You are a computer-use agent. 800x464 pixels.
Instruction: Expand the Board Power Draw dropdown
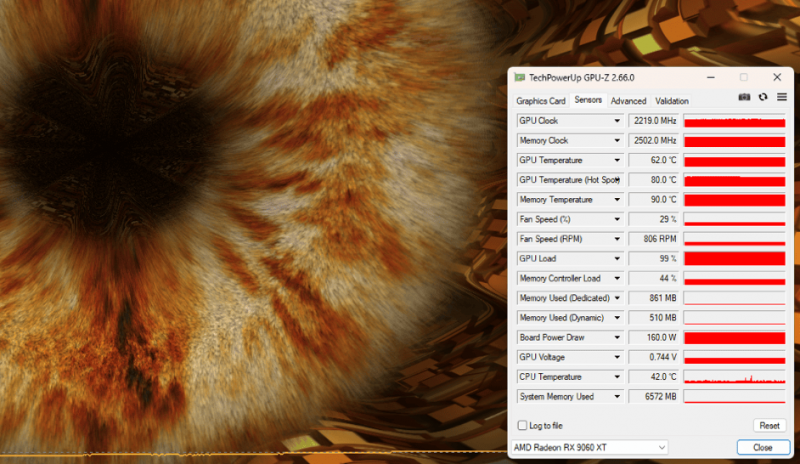pyautogui.click(x=617, y=338)
